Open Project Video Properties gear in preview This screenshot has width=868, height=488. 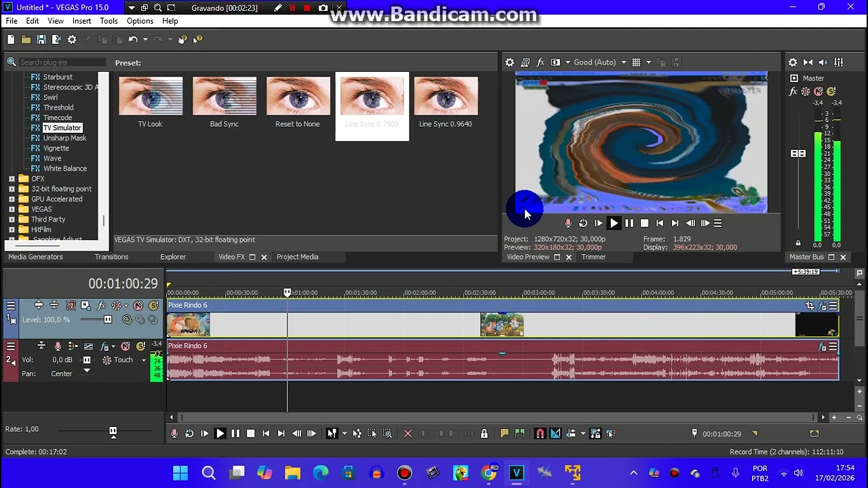coord(509,62)
